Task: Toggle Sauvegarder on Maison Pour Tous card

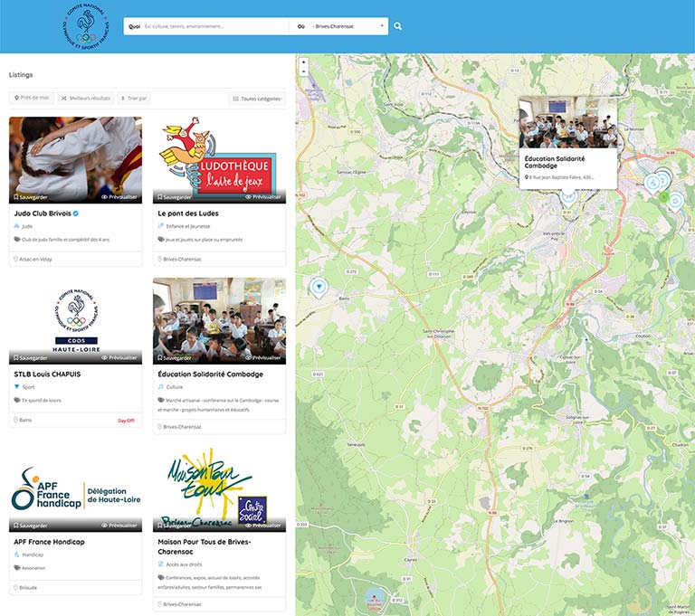Action: tap(174, 526)
